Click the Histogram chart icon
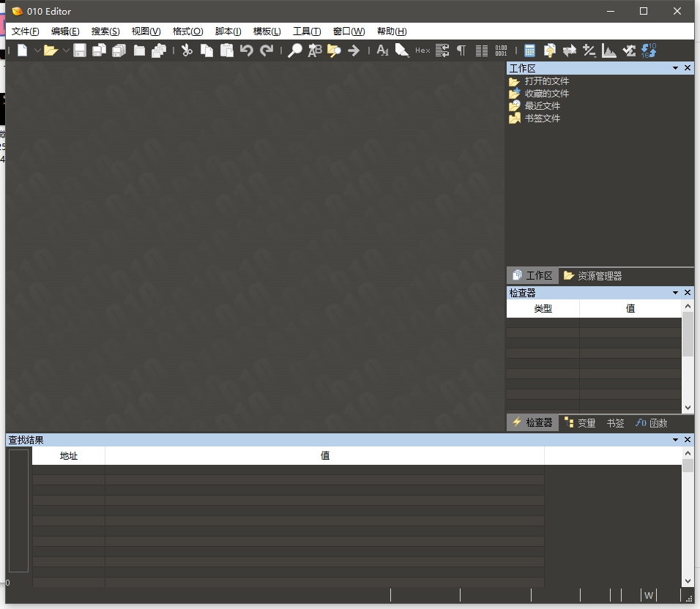Viewport: 700px width, 609px height. point(608,51)
